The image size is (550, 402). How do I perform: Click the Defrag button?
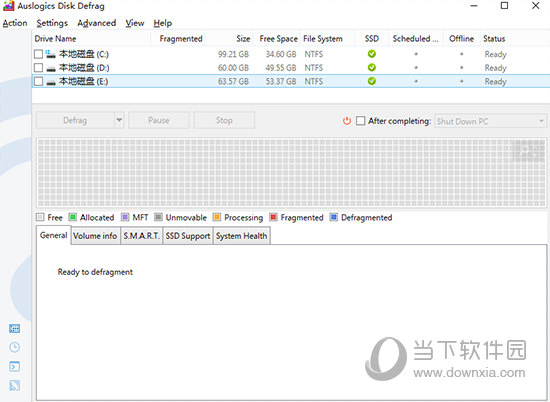point(75,120)
